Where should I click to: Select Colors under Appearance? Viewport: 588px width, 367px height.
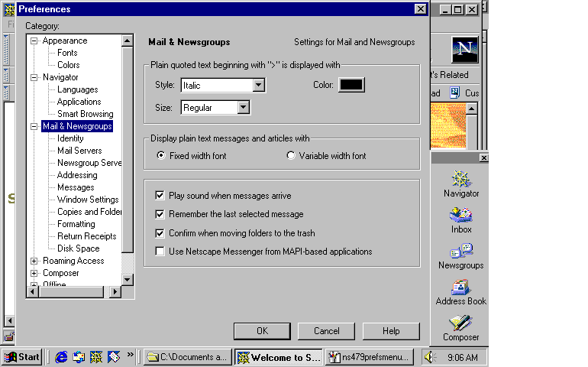coord(68,65)
